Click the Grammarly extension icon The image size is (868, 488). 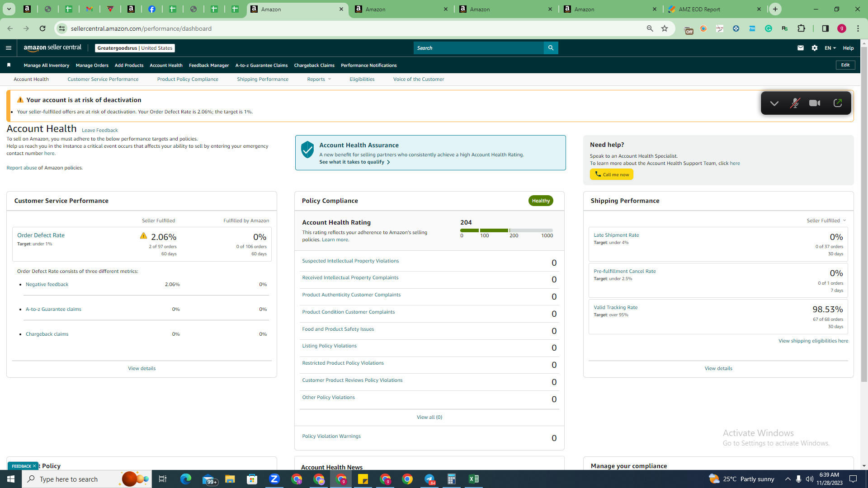769,28
